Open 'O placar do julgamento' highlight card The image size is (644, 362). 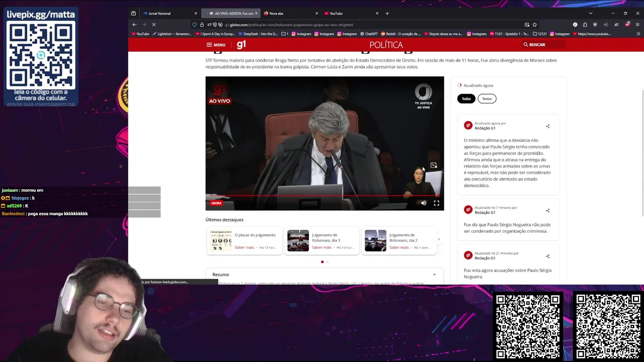pos(244,241)
